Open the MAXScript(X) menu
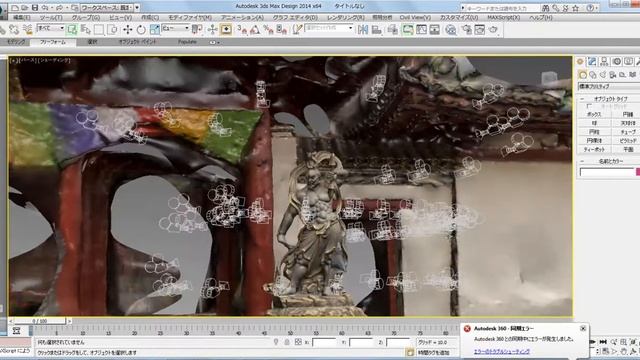This screenshot has width=640, height=360. tap(504, 18)
